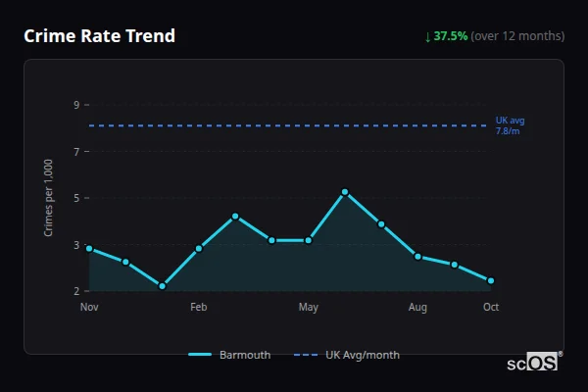Click the lowest data point near 2
Screen dimensions: 588x392
click(x=162, y=286)
